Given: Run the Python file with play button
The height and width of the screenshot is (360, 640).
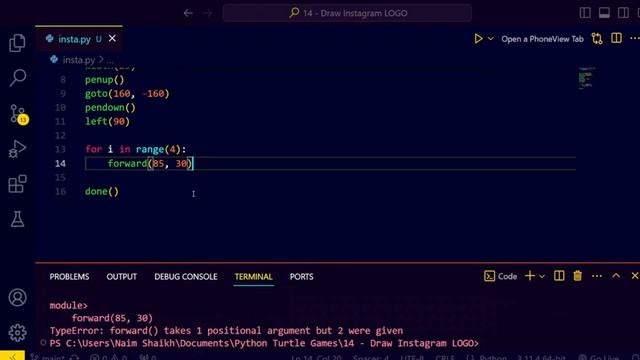Looking at the screenshot, I should tap(478, 39).
